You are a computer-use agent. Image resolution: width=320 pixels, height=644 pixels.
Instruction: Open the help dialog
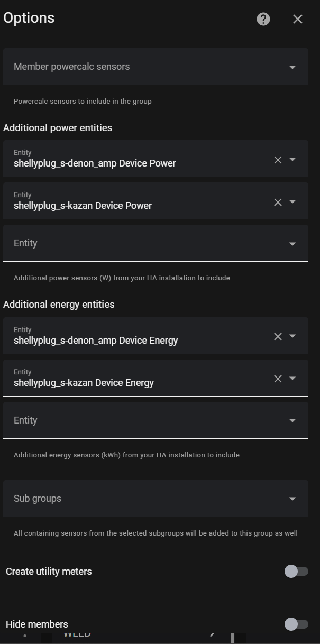point(262,19)
